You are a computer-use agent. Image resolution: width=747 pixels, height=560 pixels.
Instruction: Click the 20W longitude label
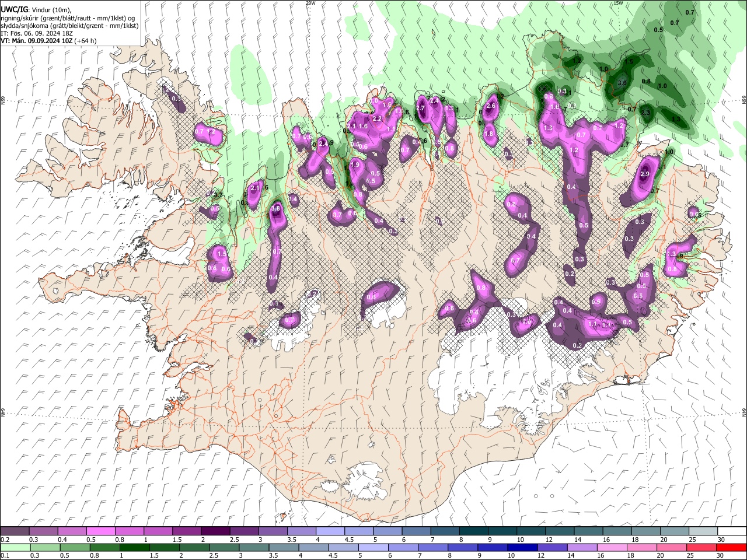(x=310, y=3)
